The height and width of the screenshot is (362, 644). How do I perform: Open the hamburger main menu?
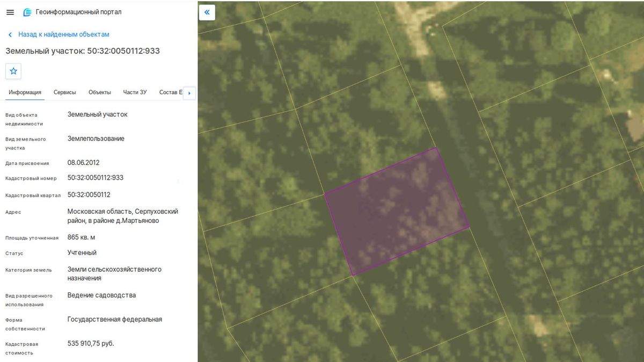coord(10,12)
